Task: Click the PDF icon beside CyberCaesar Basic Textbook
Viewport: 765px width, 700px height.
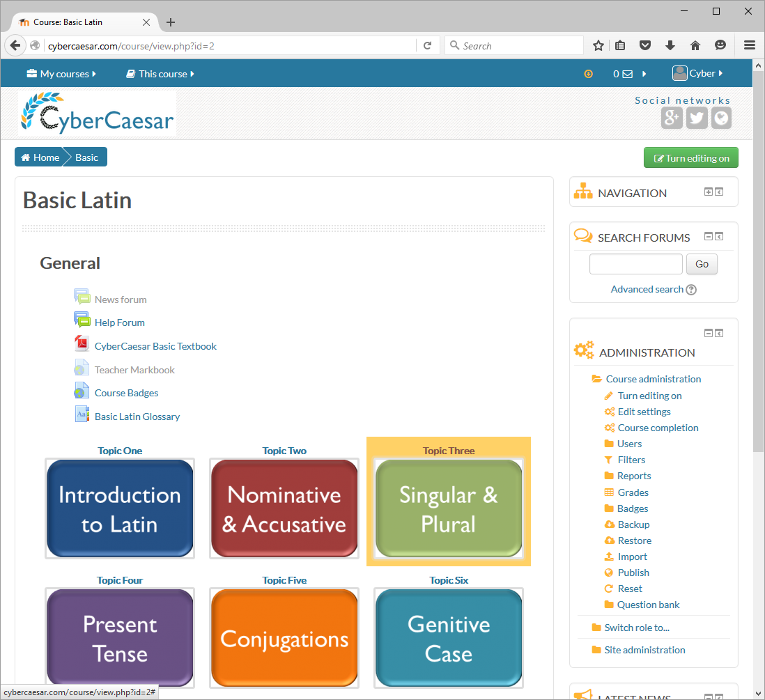Action: tap(82, 343)
